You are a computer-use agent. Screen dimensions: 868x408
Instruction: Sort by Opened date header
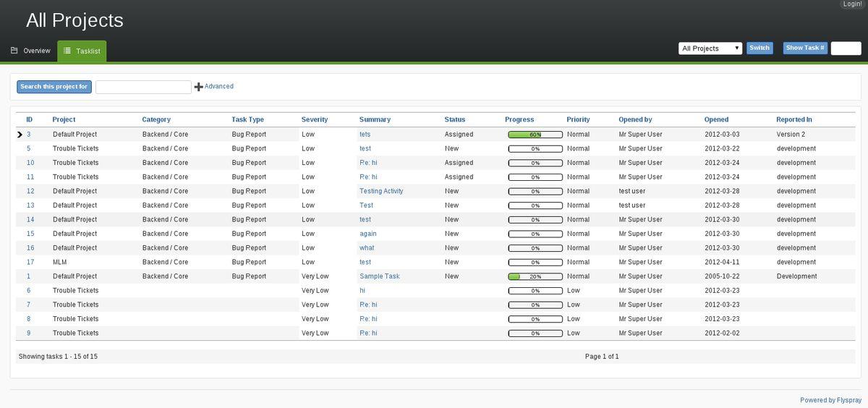point(717,119)
